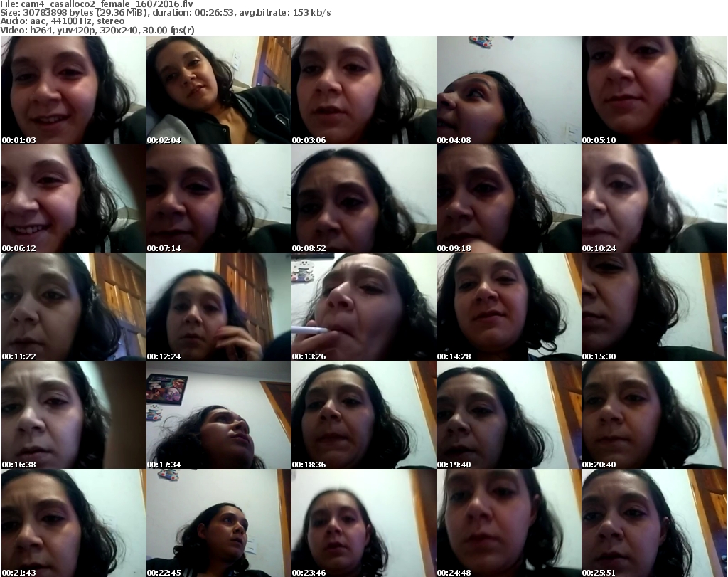Choose the thumbnail at 00:25:51
Image resolution: width=728 pixels, height=577 pixels.
(654, 523)
